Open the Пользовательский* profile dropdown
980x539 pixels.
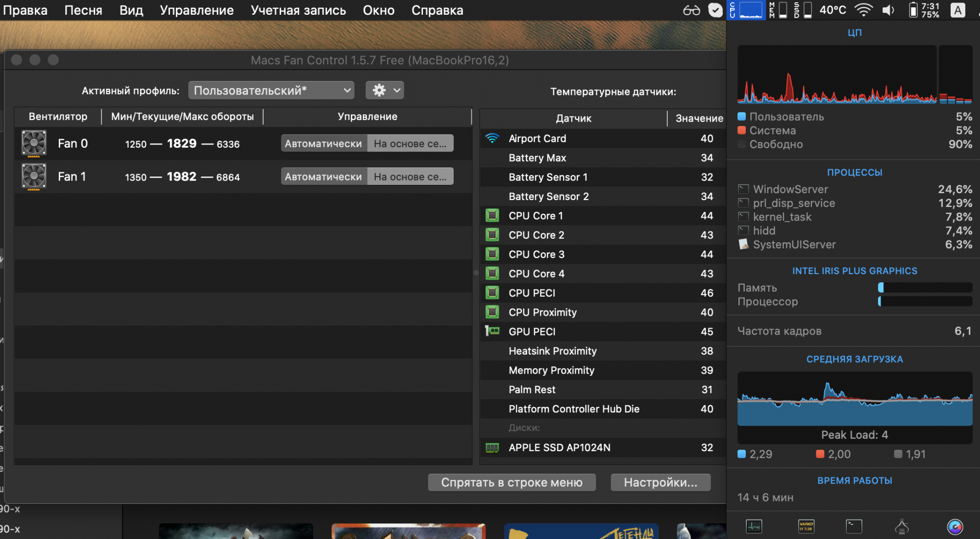(272, 90)
